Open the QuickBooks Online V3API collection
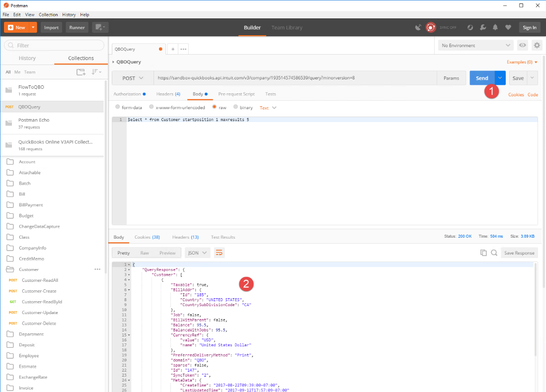Image resolution: width=546 pixels, height=392 pixels. [52, 145]
